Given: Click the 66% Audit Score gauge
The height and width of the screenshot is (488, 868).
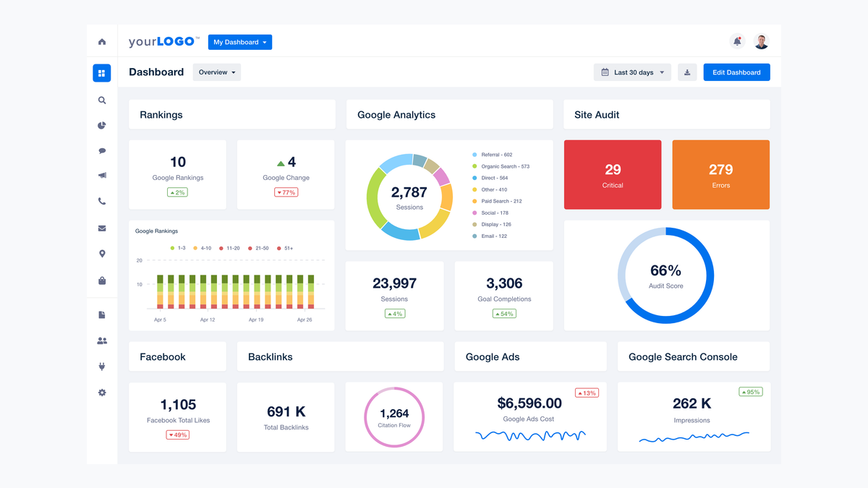Looking at the screenshot, I should 666,275.
